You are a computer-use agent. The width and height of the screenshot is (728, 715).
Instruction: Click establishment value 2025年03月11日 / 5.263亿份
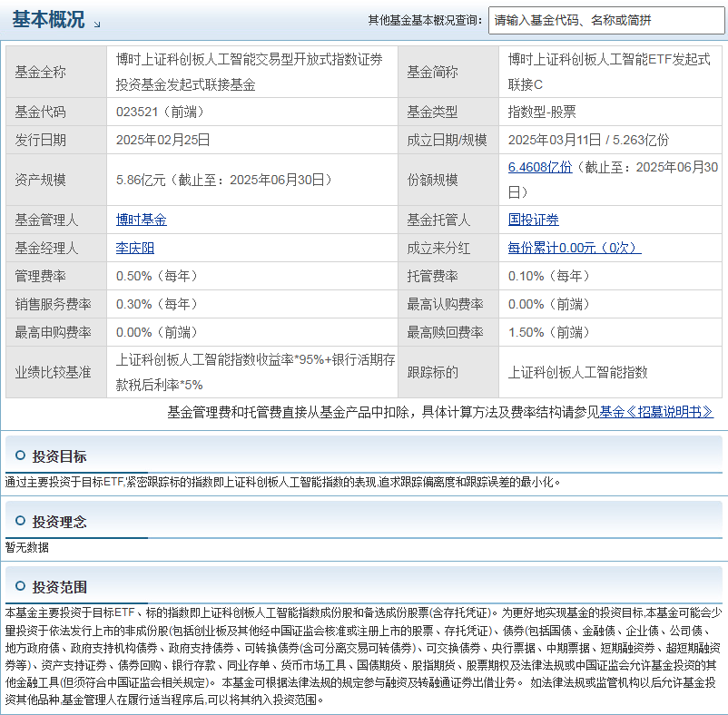click(589, 140)
